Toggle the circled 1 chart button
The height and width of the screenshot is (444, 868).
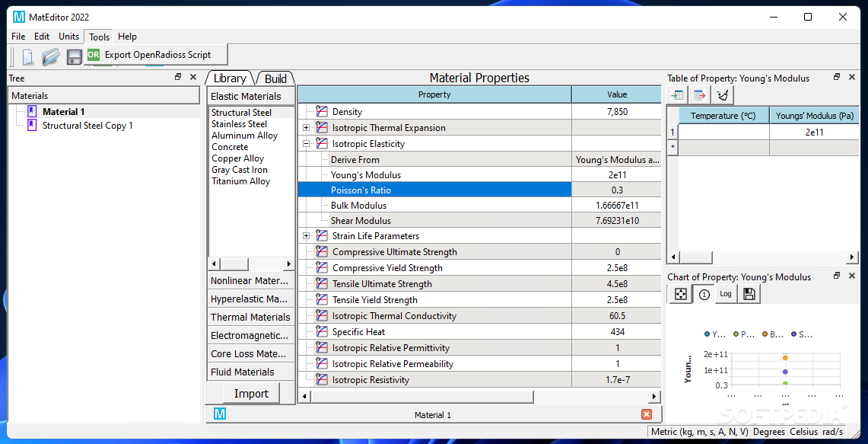(x=704, y=294)
